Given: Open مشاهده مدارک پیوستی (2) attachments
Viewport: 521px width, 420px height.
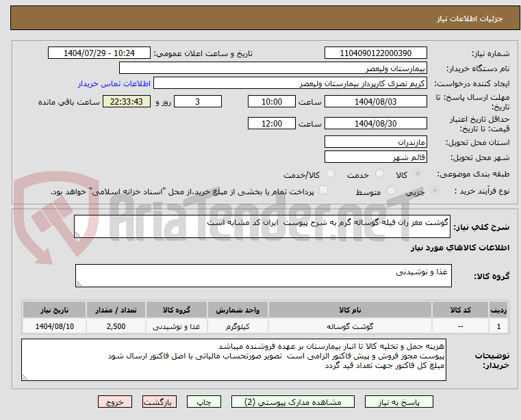Looking at the screenshot, I should coord(293,402).
